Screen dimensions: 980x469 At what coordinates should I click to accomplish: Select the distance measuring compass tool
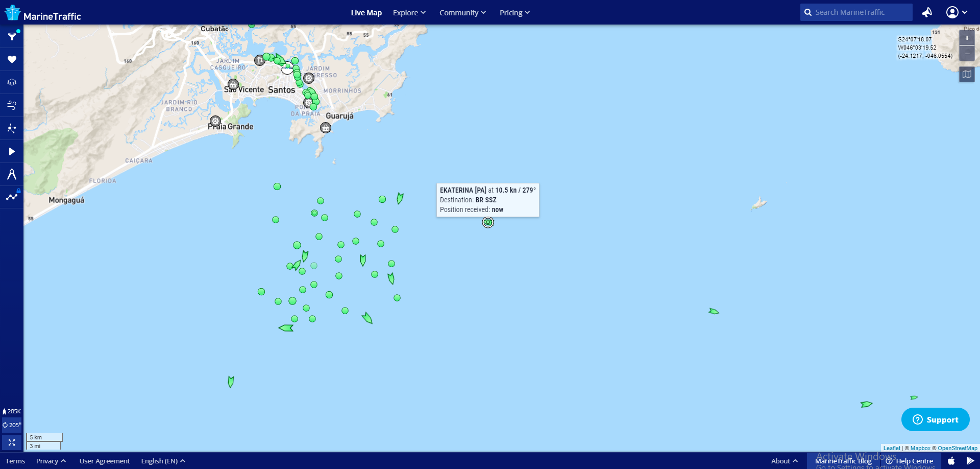tap(12, 174)
